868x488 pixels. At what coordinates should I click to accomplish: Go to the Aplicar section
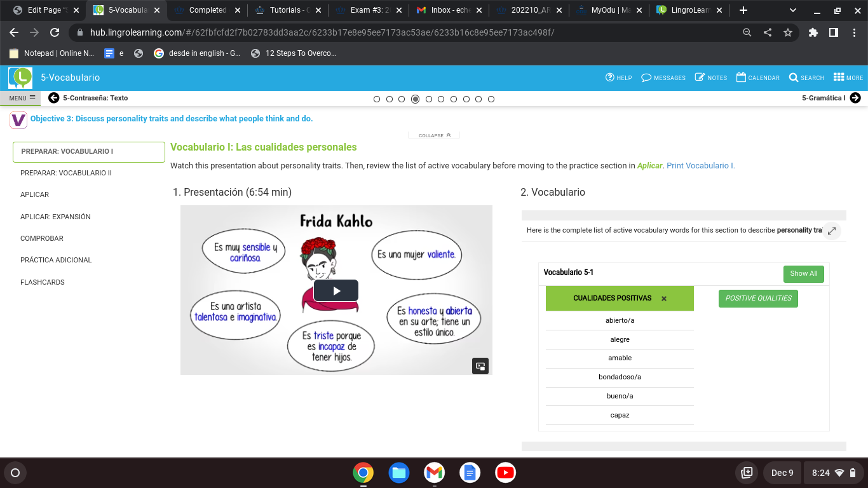pos(34,194)
